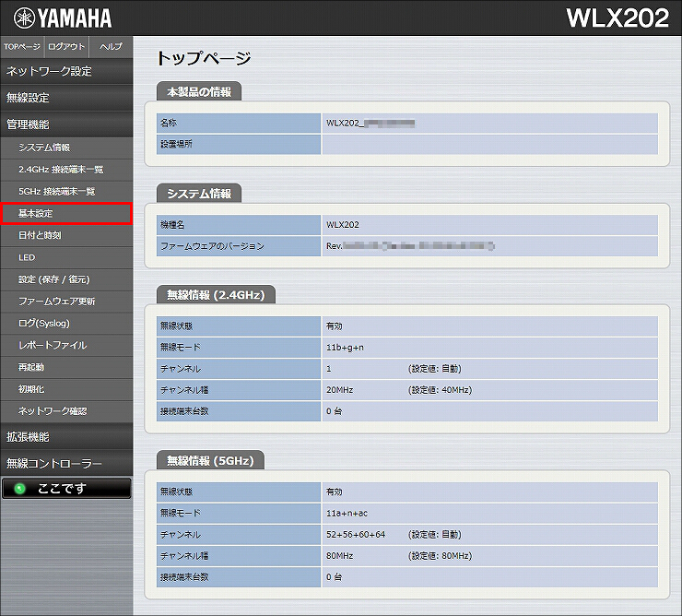682x616 pixels.
Task: Click the ここです button
Action: pos(66,489)
